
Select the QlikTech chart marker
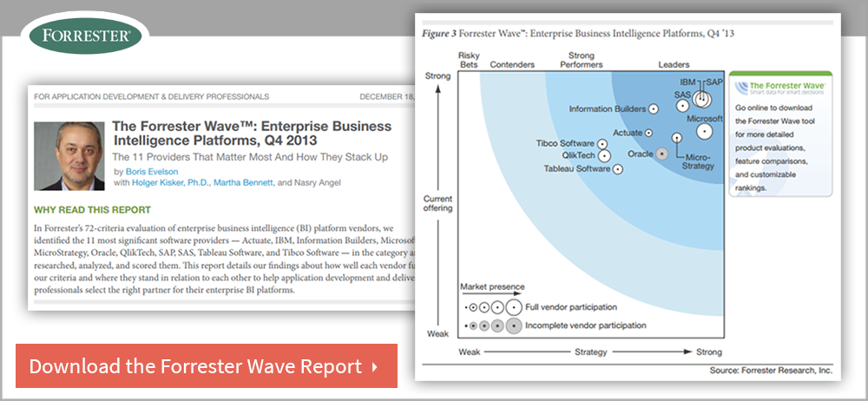(604, 155)
